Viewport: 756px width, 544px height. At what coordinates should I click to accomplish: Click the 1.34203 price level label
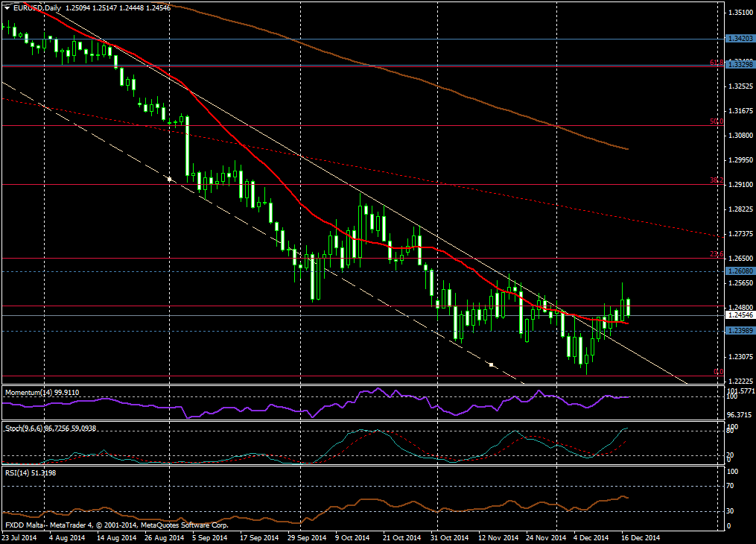740,39
